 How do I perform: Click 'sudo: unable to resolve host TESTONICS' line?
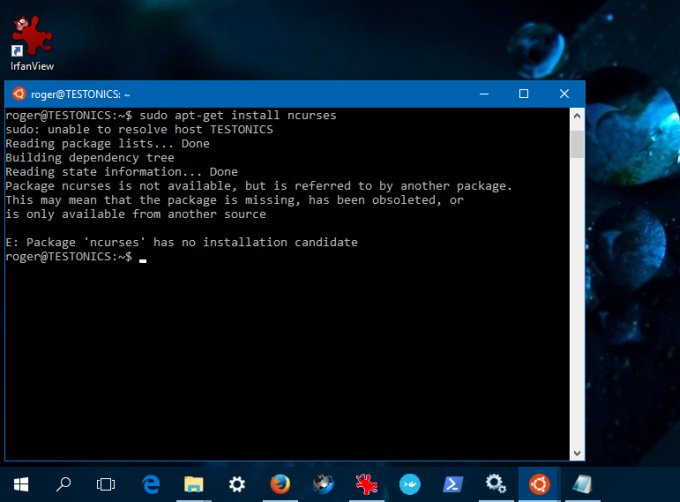pos(139,130)
